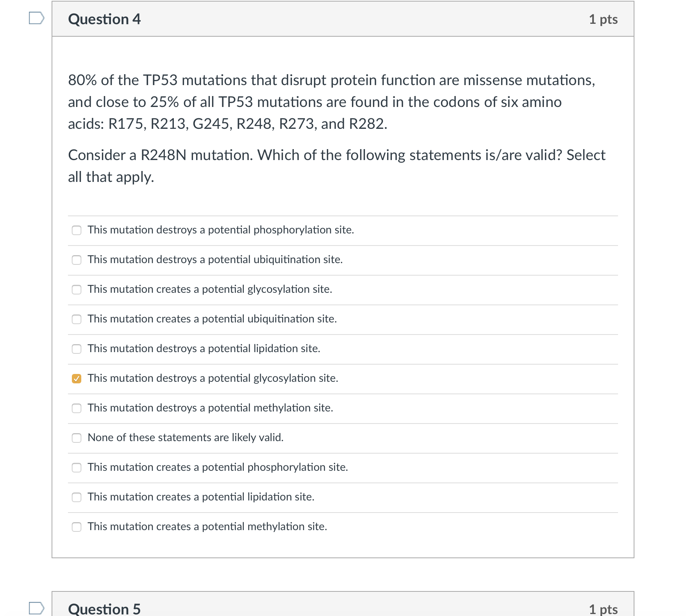Check creates a potential glycosylation site
The image size is (686, 616).
click(x=77, y=290)
